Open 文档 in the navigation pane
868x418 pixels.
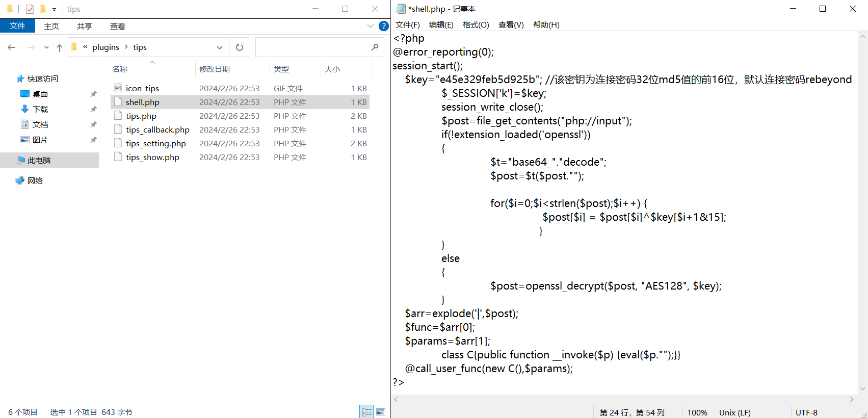click(x=40, y=125)
